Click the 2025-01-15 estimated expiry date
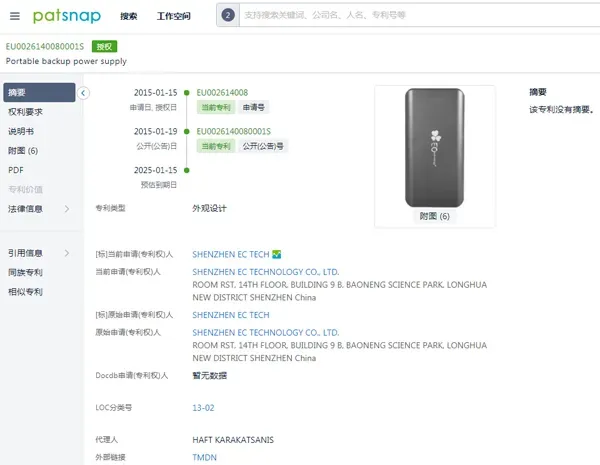Image resolution: width=600 pixels, height=465 pixels. coord(155,170)
